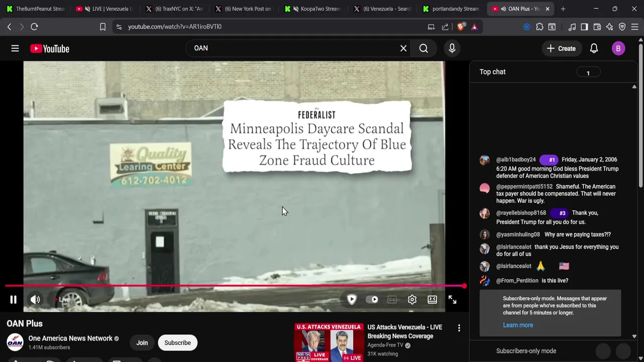The width and height of the screenshot is (644, 362).
Task: Switch to LIVE | Venezuela tab
Action: point(104,9)
